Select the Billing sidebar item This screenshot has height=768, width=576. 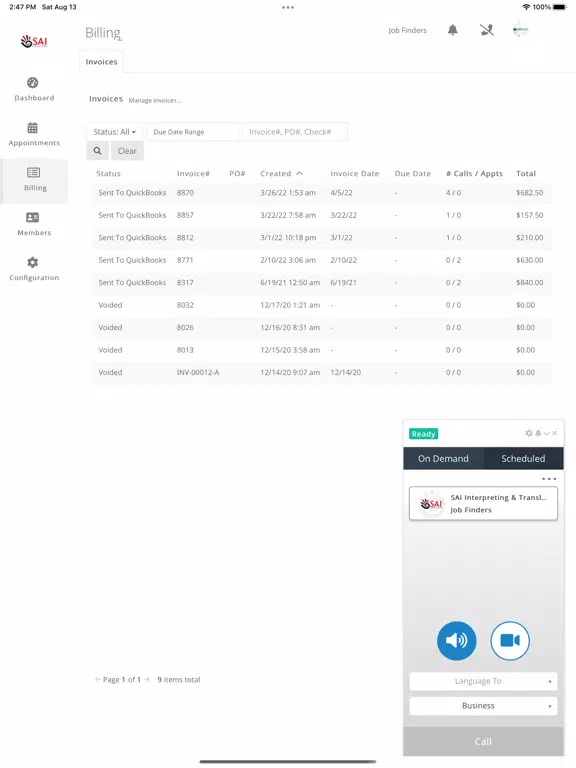(34, 181)
